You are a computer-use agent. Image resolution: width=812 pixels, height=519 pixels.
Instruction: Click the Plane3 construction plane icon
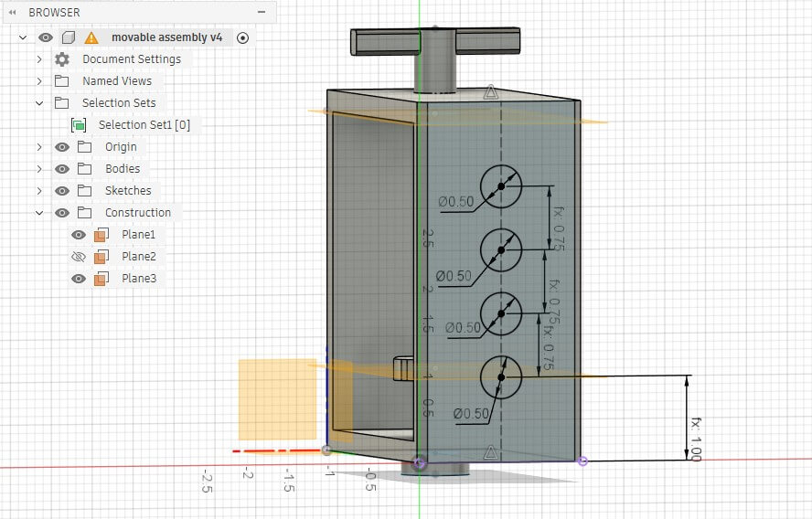(101, 279)
